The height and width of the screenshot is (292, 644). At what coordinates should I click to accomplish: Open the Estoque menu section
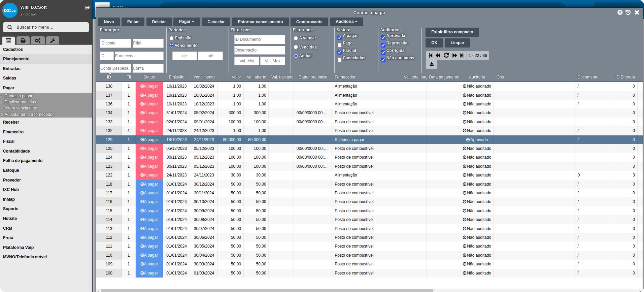(46, 170)
